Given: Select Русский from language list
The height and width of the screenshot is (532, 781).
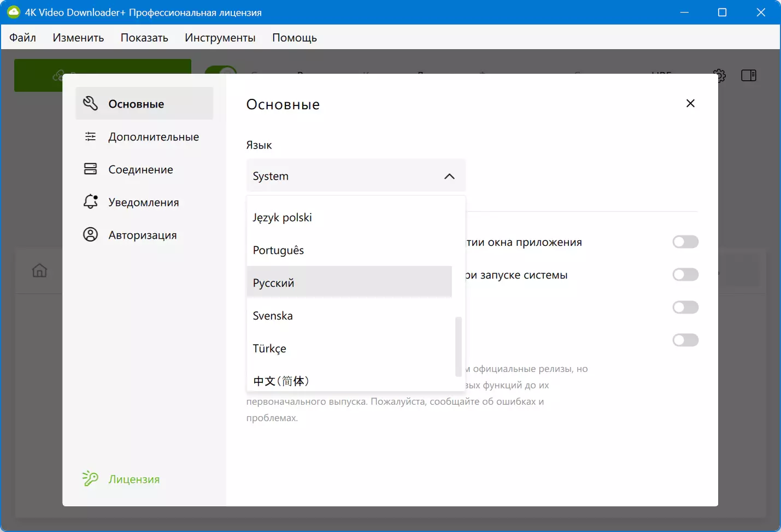Looking at the screenshot, I should click(x=349, y=283).
